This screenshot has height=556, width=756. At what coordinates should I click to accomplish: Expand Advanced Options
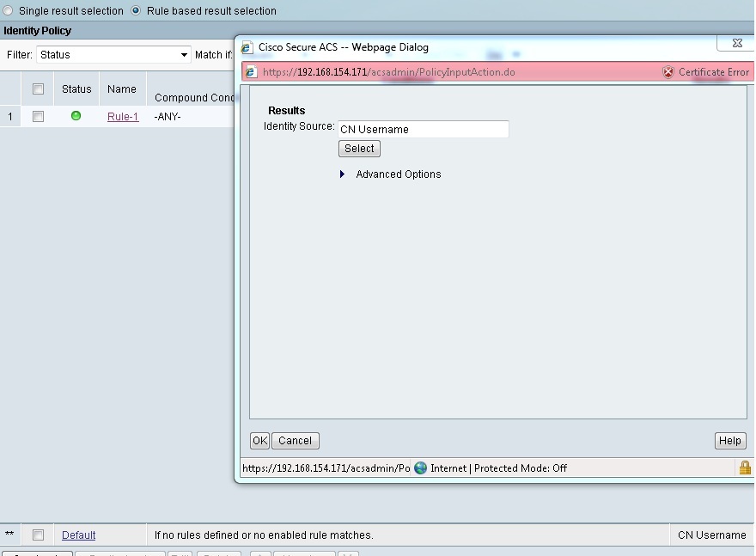point(342,174)
